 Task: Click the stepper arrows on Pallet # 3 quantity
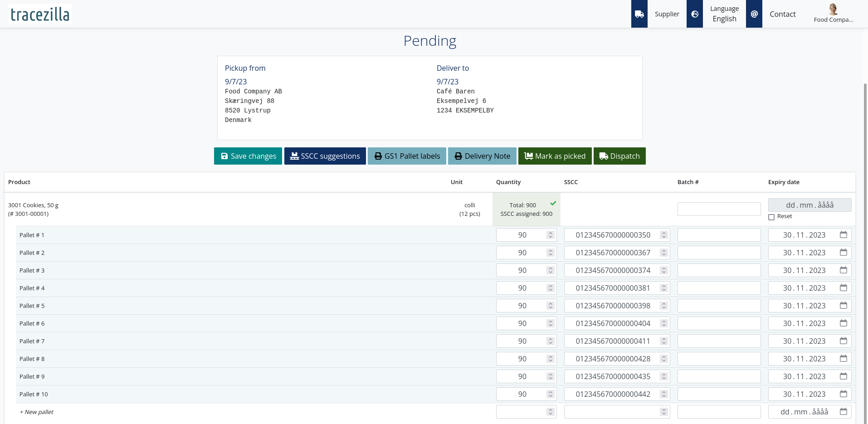pos(550,270)
